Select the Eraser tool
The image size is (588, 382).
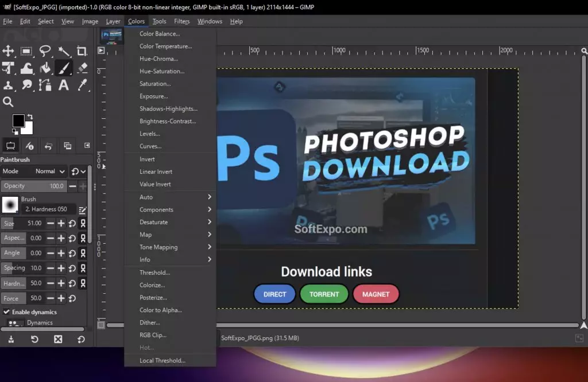(x=83, y=68)
